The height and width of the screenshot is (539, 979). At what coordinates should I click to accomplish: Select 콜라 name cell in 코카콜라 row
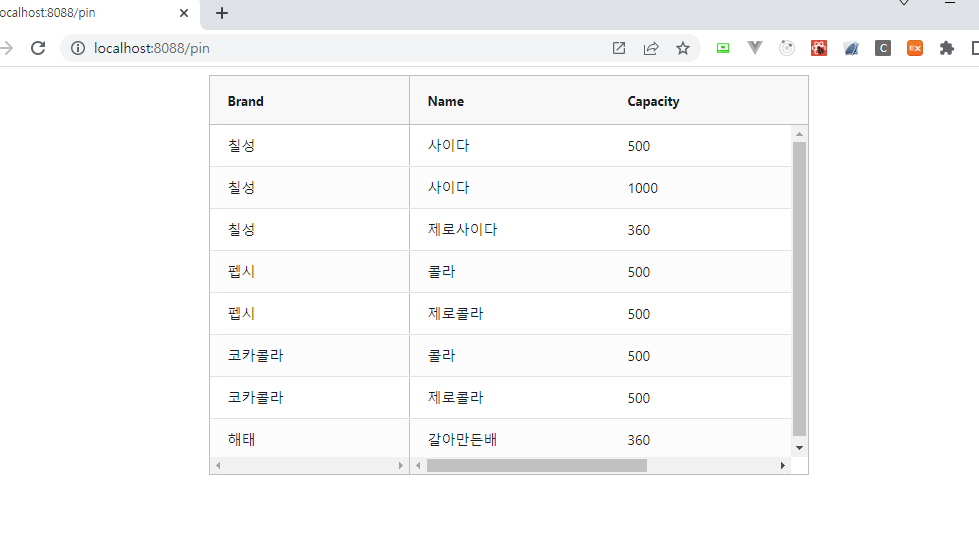[x=509, y=355]
